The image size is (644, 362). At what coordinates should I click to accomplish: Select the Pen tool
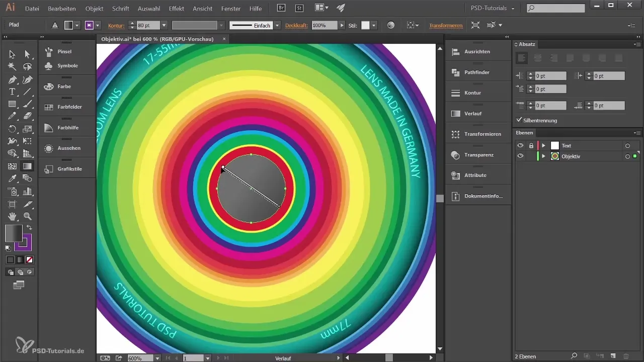point(12,79)
